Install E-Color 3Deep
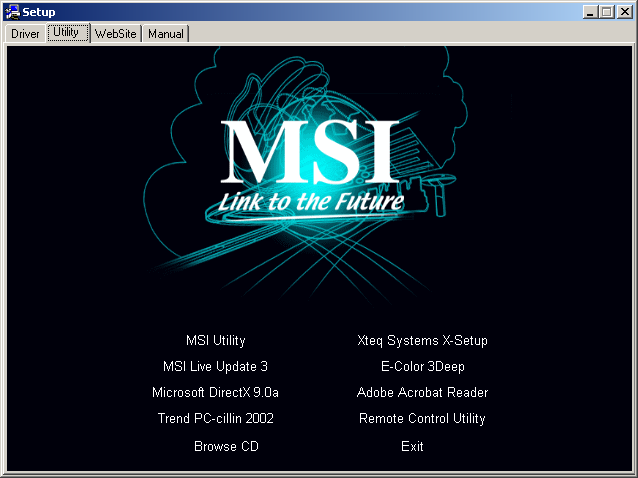Image resolution: width=638 pixels, height=478 pixels. click(x=423, y=366)
